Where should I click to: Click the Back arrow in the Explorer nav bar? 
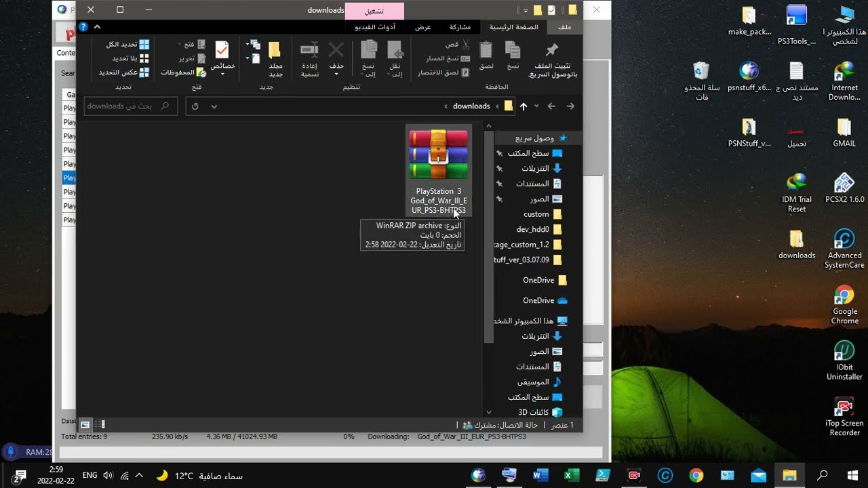click(570, 106)
